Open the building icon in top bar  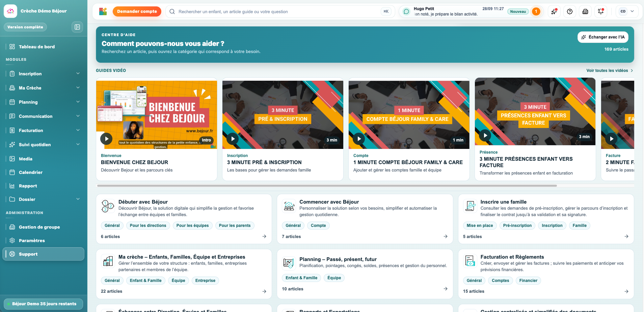(x=585, y=11)
